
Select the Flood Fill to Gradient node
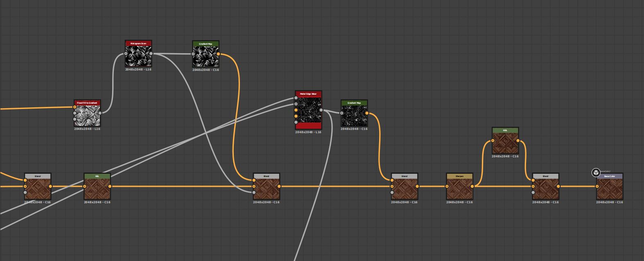[87, 113]
